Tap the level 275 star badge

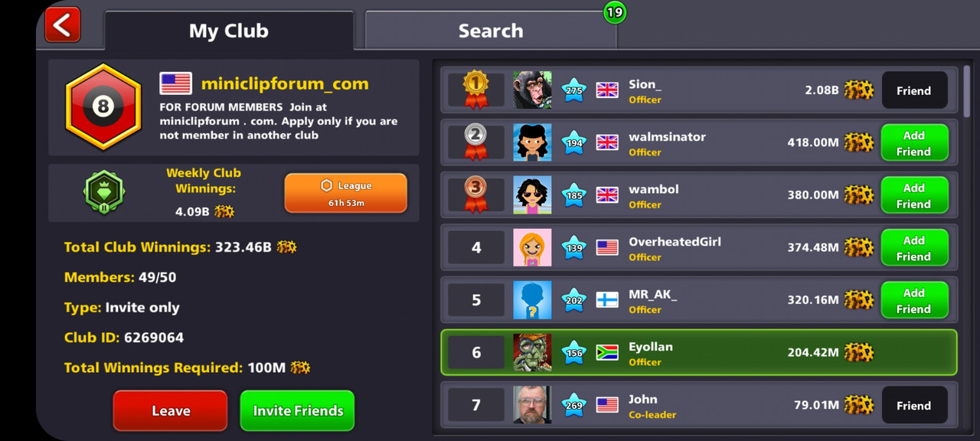[x=574, y=90]
